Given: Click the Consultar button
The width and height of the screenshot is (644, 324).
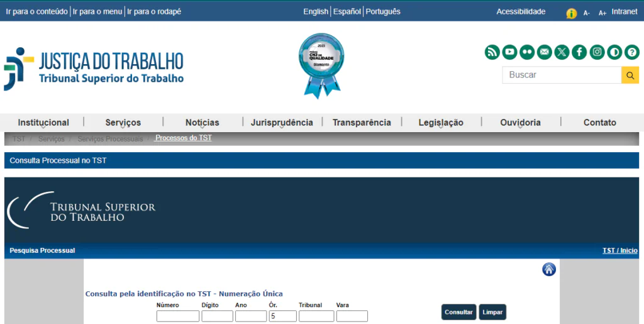Looking at the screenshot, I should click(x=458, y=312).
